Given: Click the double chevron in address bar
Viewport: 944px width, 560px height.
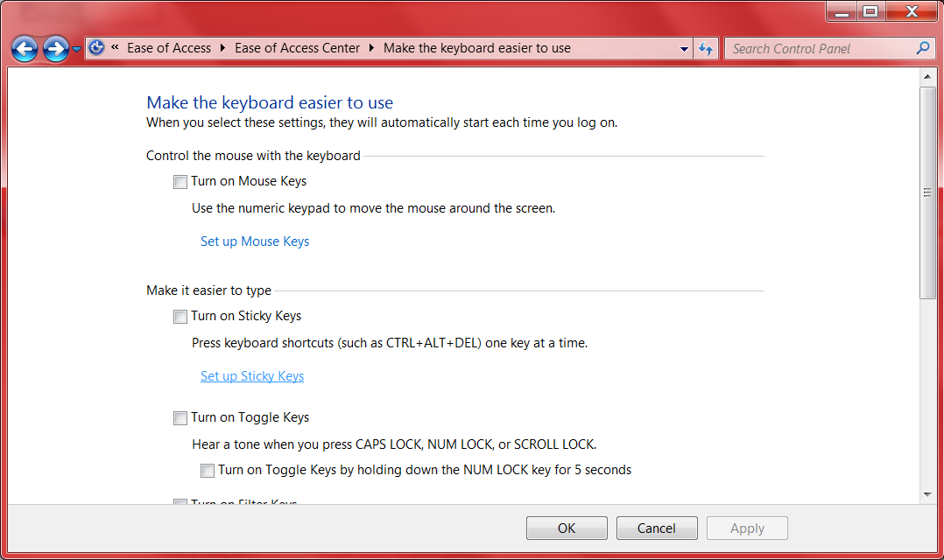Looking at the screenshot, I should (116, 48).
